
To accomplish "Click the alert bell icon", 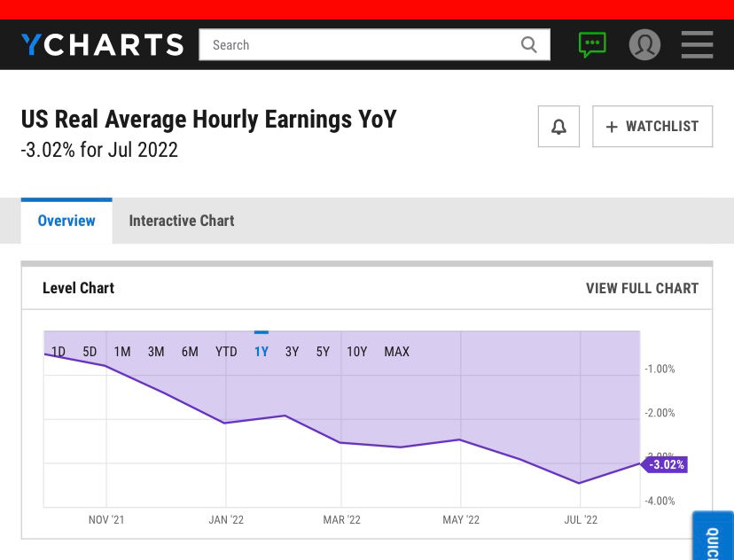I will 558,127.
